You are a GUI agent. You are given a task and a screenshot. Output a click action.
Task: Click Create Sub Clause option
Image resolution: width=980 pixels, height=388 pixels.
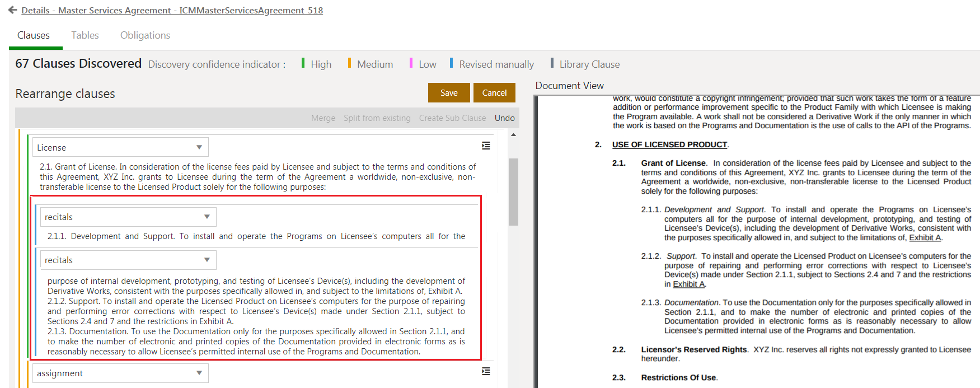[x=452, y=118]
